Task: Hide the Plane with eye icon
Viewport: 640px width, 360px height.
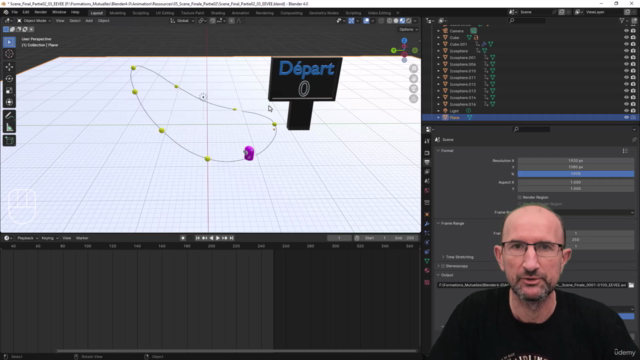Action: click(x=626, y=118)
